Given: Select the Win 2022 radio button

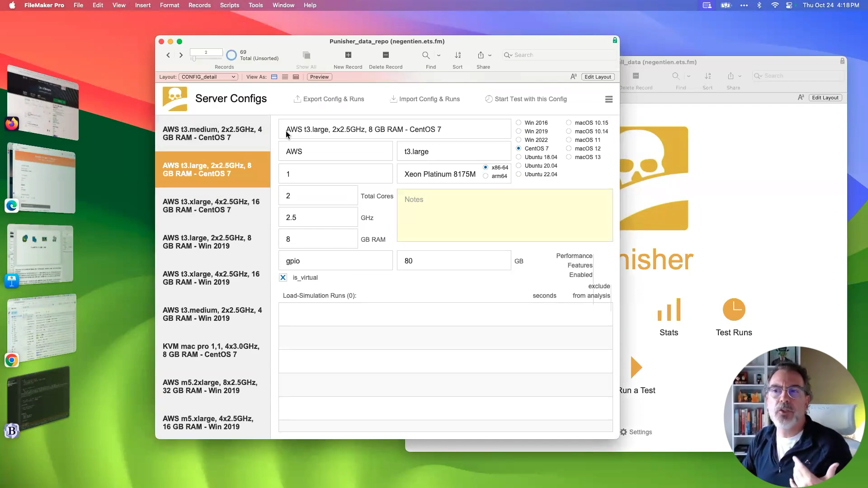Looking at the screenshot, I should click(x=519, y=140).
